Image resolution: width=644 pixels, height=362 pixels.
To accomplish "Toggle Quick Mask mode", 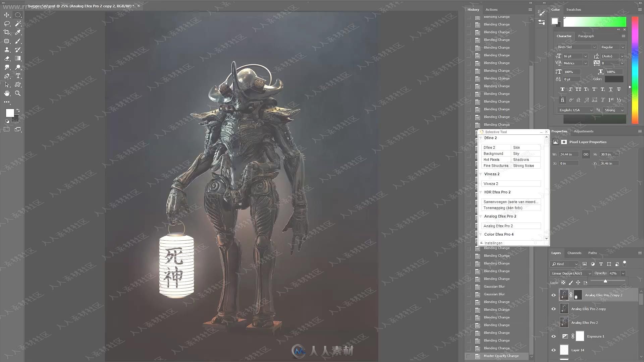I will coord(7,129).
